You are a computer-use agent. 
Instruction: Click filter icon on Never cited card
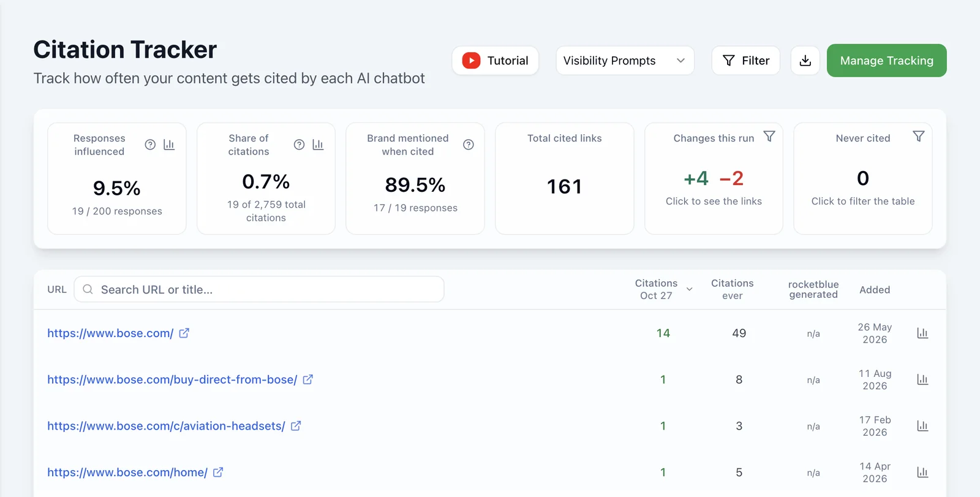[x=918, y=137]
